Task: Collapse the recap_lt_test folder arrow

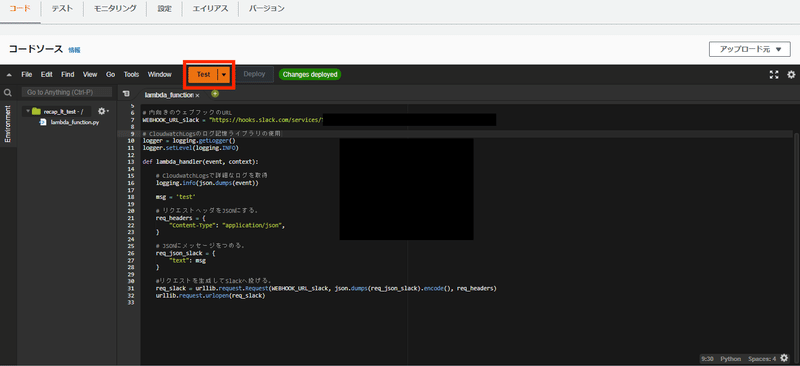Action: (28, 111)
